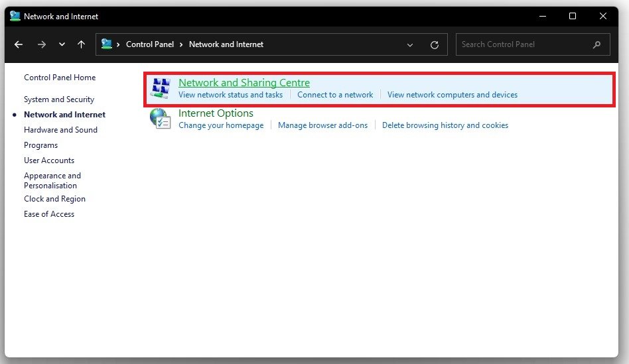Click the Control Panel icon in address bar
Screen dimensions: 629x364
(x=106, y=44)
